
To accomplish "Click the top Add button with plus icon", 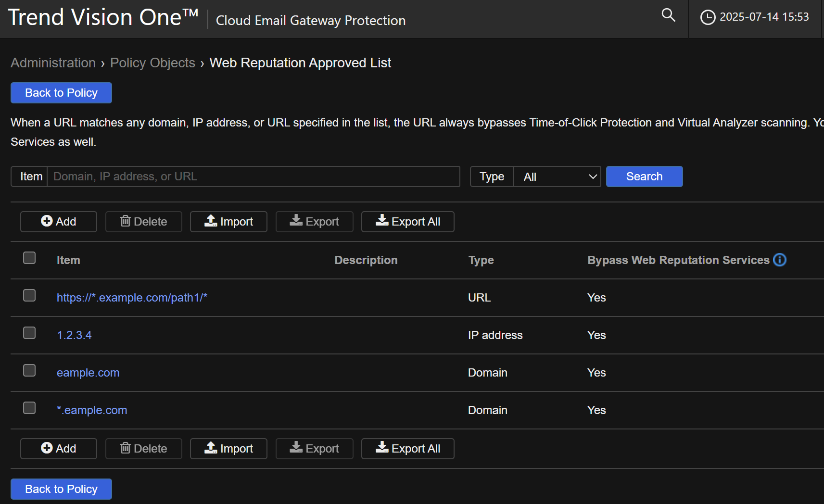I will 59,222.
